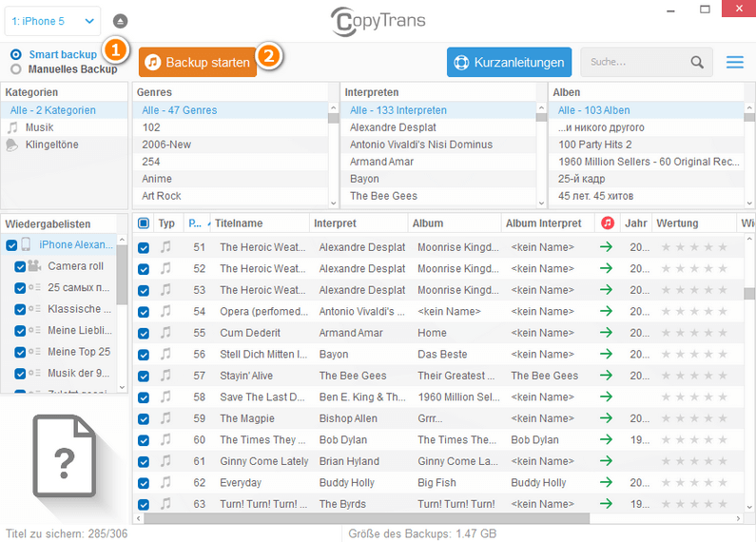Click the music note icon for track 51
The width and height of the screenshot is (756, 542).
click(x=165, y=247)
